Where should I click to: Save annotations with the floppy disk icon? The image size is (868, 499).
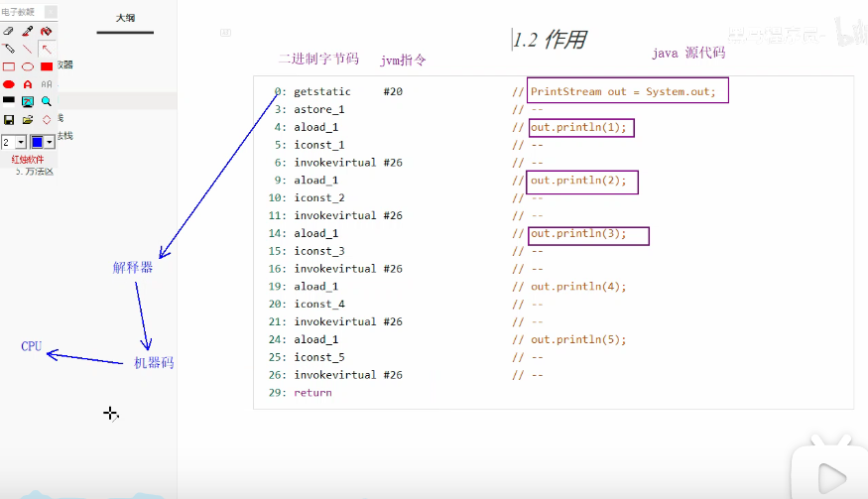click(x=8, y=120)
